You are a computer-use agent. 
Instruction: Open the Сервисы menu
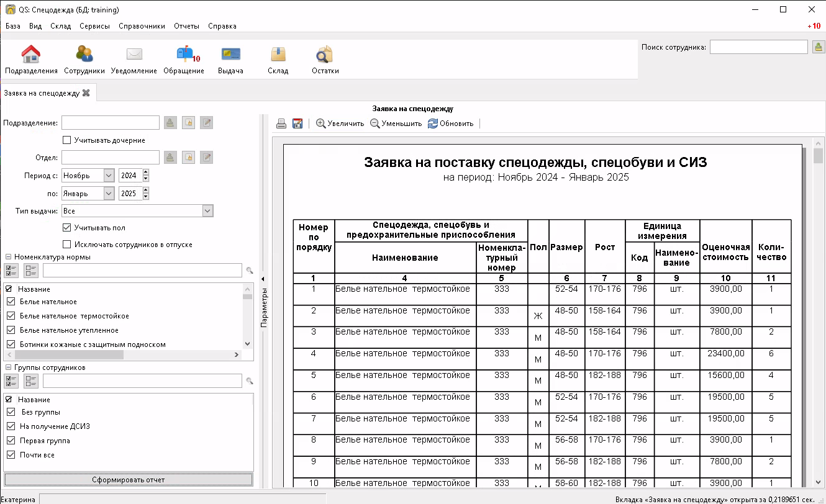[94, 26]
